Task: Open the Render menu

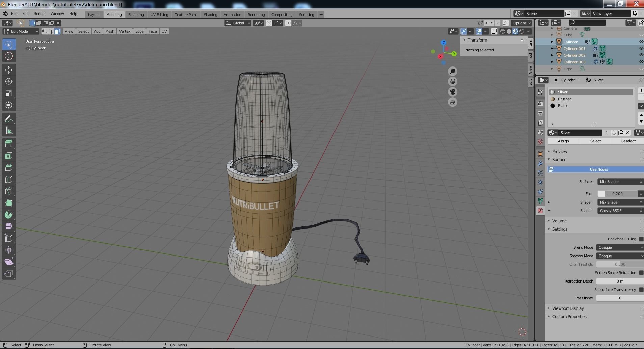Action: (39, 14)
